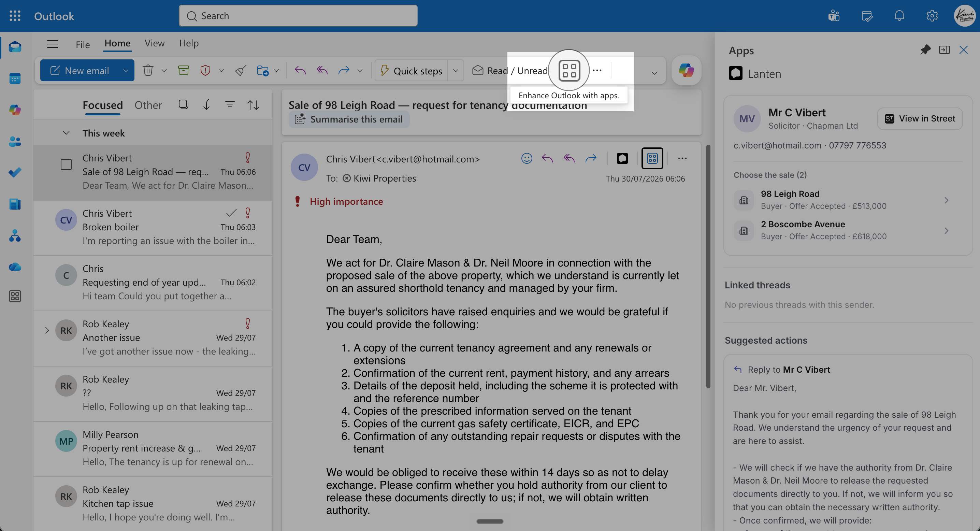The height and width of the screenshot is (531, 980).
Task: Open Calendar in the left app rail
Action: pyautogui.click(x=15, y=79)
